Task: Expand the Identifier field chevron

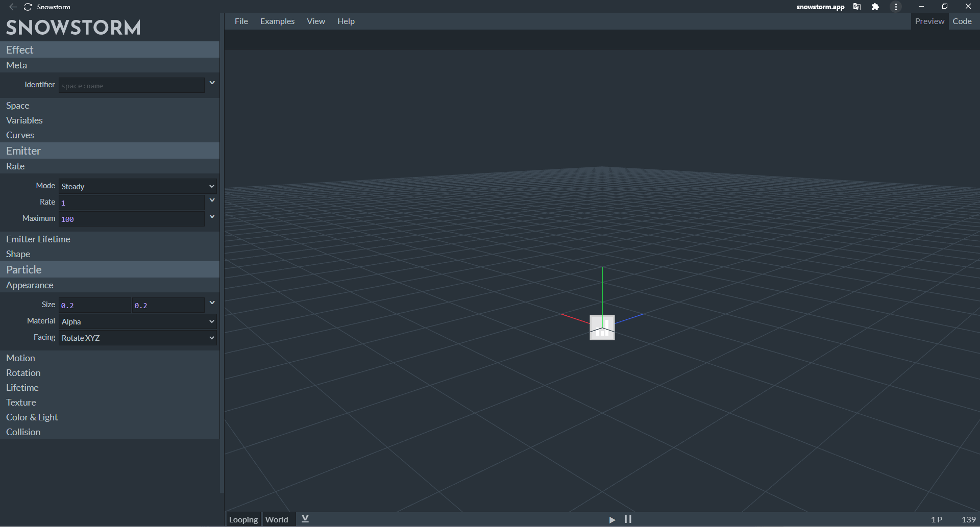Action: tap(212, 83)
